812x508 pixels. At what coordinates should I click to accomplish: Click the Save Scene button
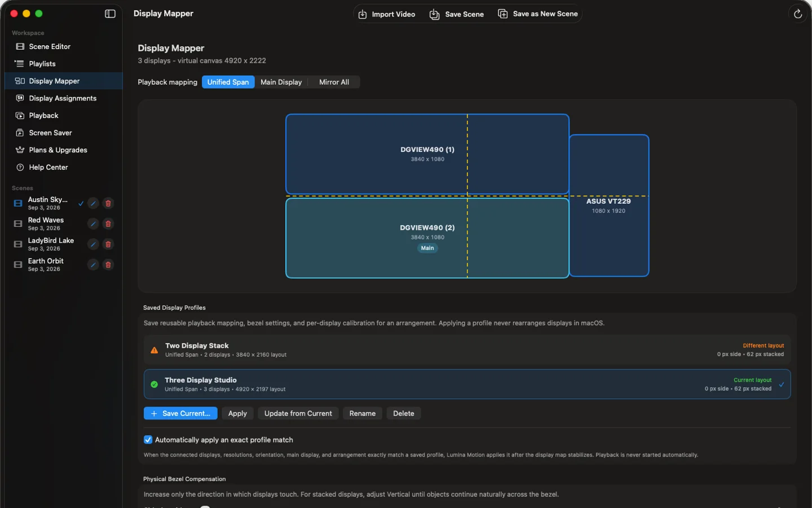[x=457, y=14]
